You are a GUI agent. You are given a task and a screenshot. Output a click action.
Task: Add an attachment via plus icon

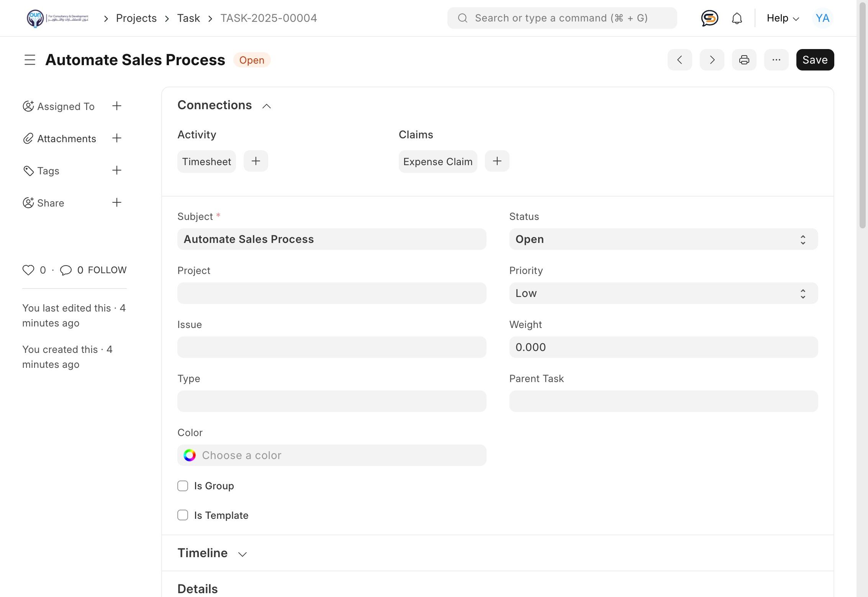pyautogui.click(x=117, y=138)
